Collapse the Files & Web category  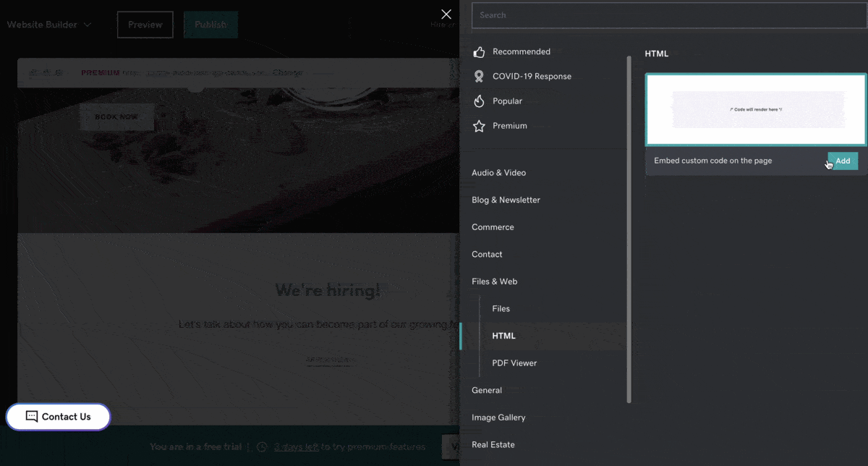pyautogui.click(x=494, y=281)
